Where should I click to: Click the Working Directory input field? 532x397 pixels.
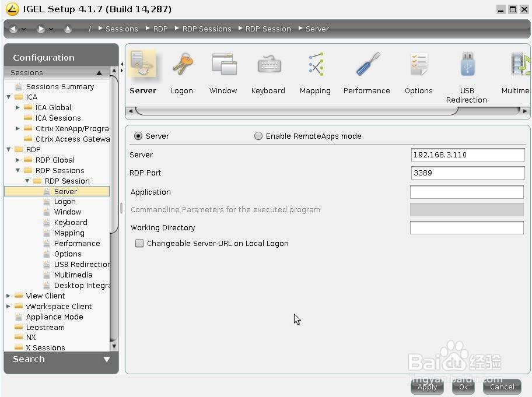tap(467, 227)
